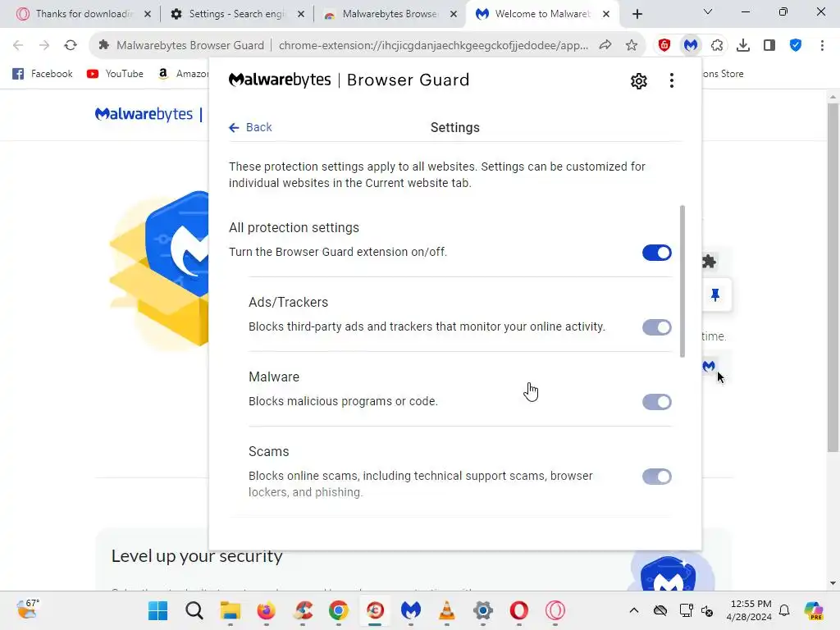Open the YouTube bookmark
This screenshot has width=840, height=630.
click(x=115, y=74)
